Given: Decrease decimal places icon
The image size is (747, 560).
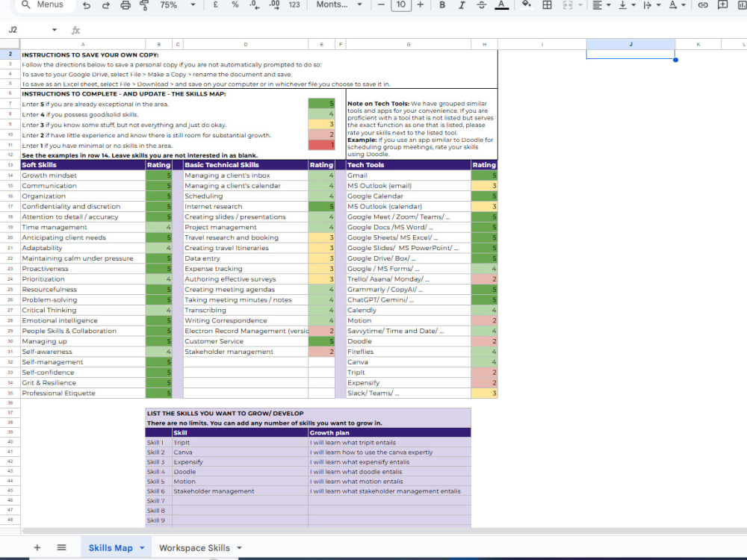Looking at the screenshot, I should click(x=255, y=4).
